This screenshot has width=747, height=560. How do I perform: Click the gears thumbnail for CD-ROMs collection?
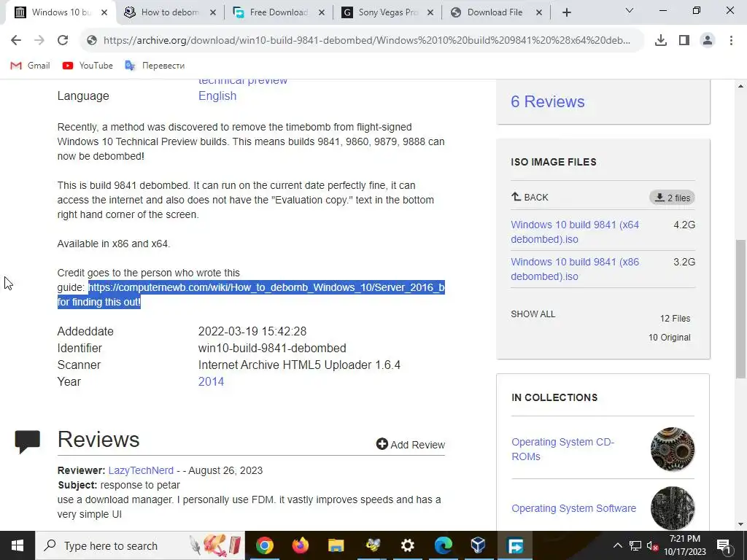(672, 449)
